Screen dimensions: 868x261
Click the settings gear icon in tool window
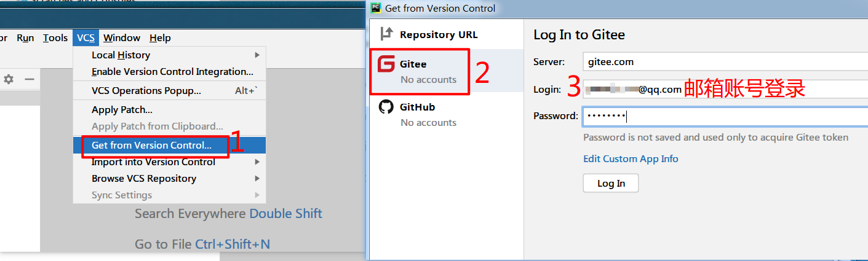[9, 79]
